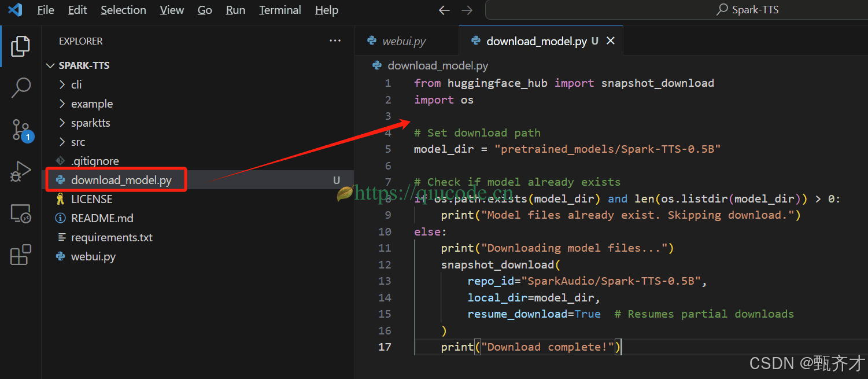This screenshot has height=379, width=868.
Task: Open Source Control view with badge
Action: click(22, 131)
